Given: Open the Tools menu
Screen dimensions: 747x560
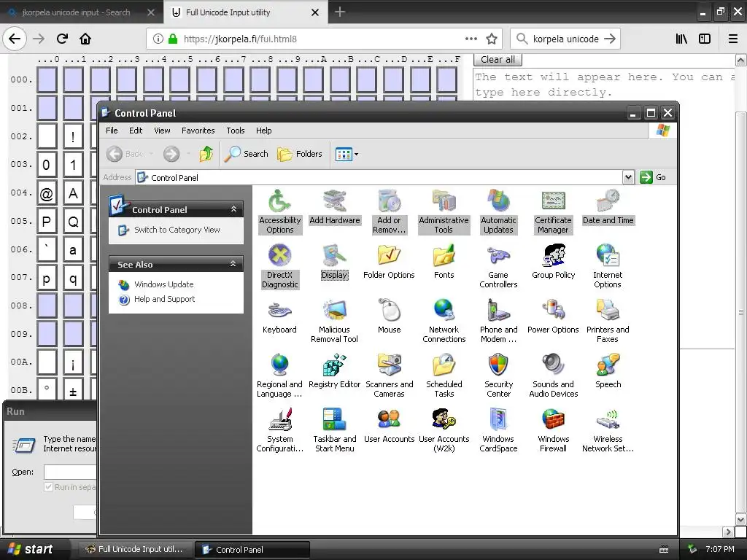Looking at the screenshot, I should (236, 131).
